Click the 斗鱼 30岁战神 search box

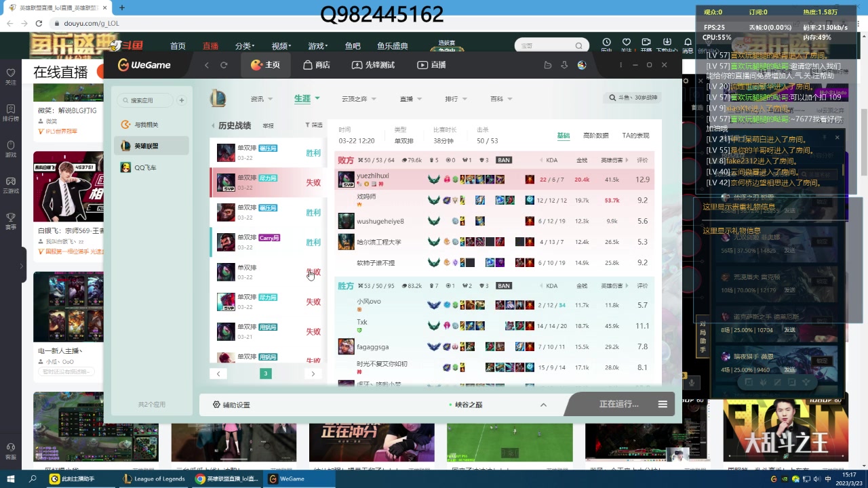[633, 98]
